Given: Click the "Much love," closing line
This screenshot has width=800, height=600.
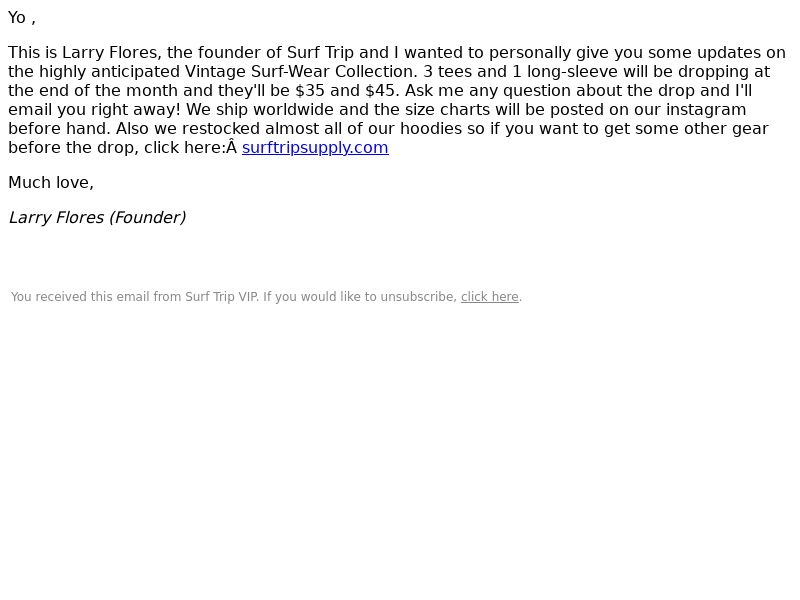Looking at the screenshot, I should (x=51, y=182).
